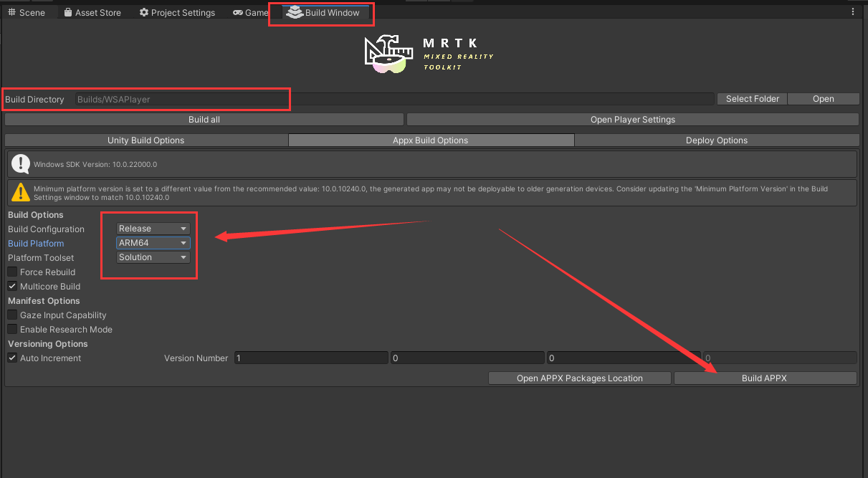Uncheck the Auto Increment checkbox
Image resolution: width=868 pixels, height=478 pixels.
12,358
